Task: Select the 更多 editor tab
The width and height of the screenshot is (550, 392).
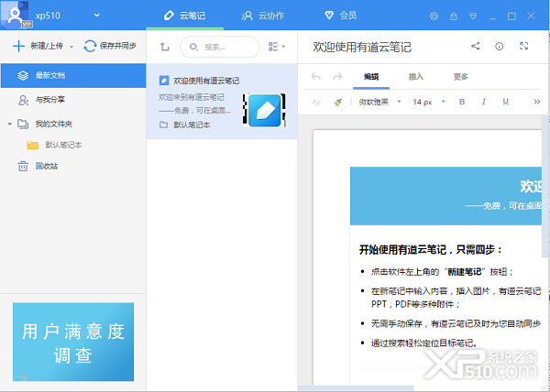Action: click(460, 77)
